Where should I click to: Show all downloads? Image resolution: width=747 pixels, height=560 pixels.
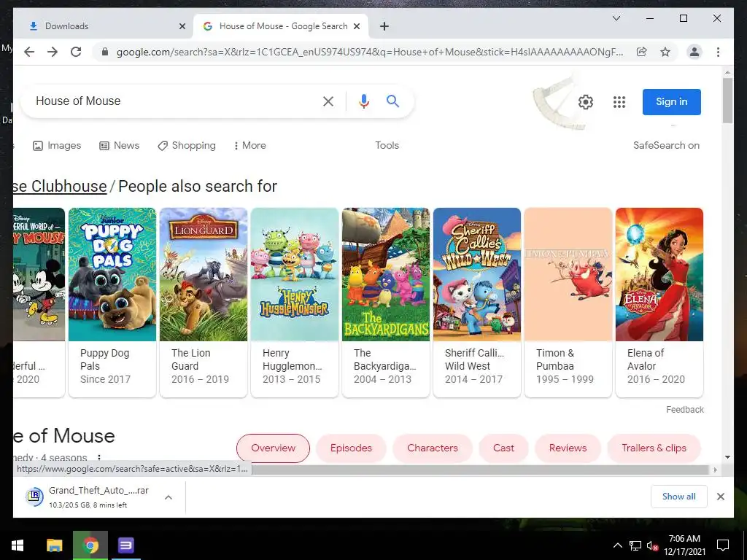pyautogui.click(x=679, y=497)
